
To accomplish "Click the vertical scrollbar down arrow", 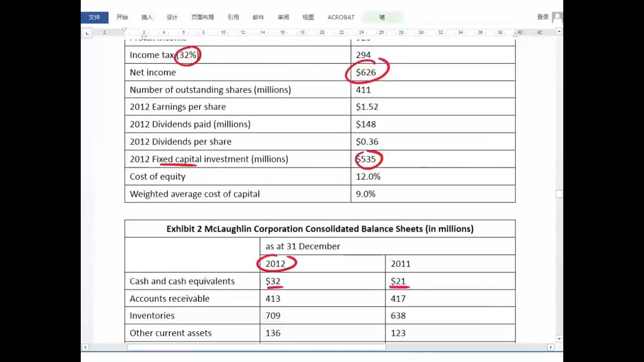I will point(559,338).
